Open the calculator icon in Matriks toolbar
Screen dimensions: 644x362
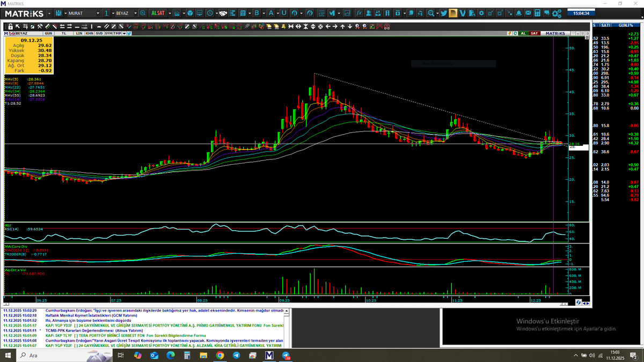click(537, 13)
